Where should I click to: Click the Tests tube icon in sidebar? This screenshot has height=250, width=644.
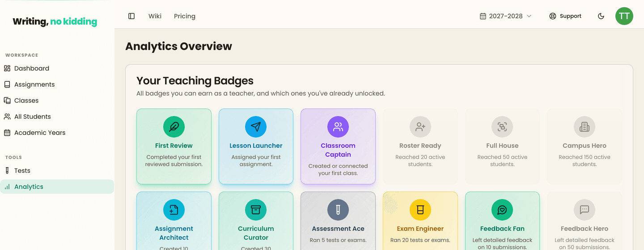coord(7,171)
